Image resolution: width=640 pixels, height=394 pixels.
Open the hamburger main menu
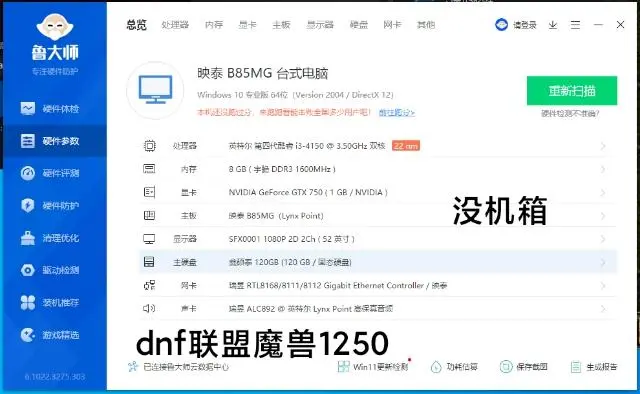[575, 25]
